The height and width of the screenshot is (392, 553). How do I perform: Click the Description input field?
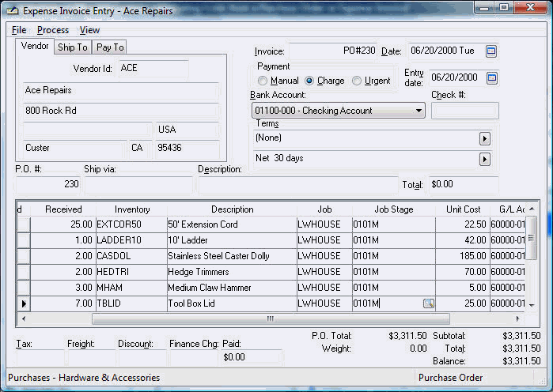tap(297, 185)
